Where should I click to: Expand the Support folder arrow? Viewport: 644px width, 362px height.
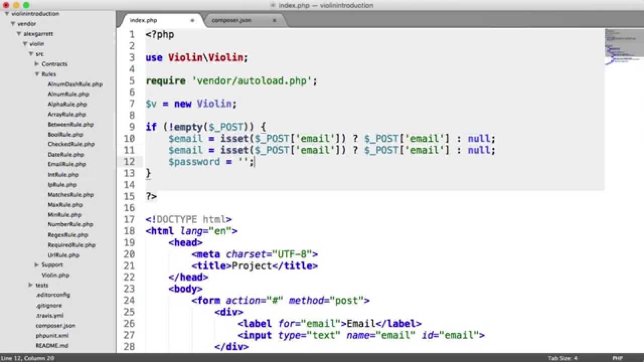tap(37, 264)
